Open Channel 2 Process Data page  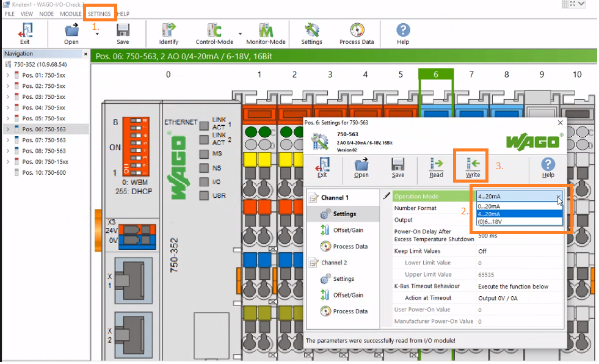click(x=350, y=311)
